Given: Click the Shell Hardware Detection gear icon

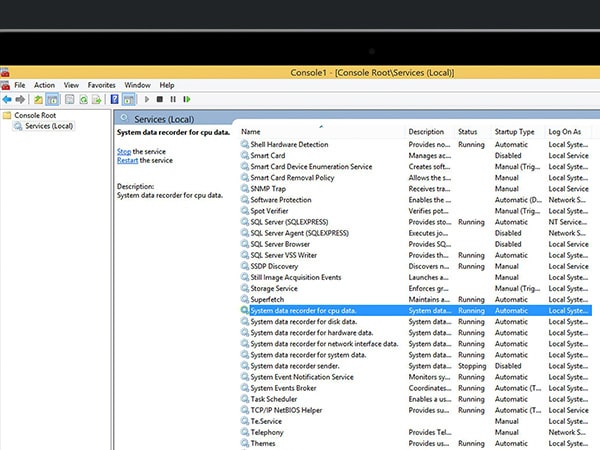Looking at the screenshot, I should pyautogui.click(x=245, y=144).
